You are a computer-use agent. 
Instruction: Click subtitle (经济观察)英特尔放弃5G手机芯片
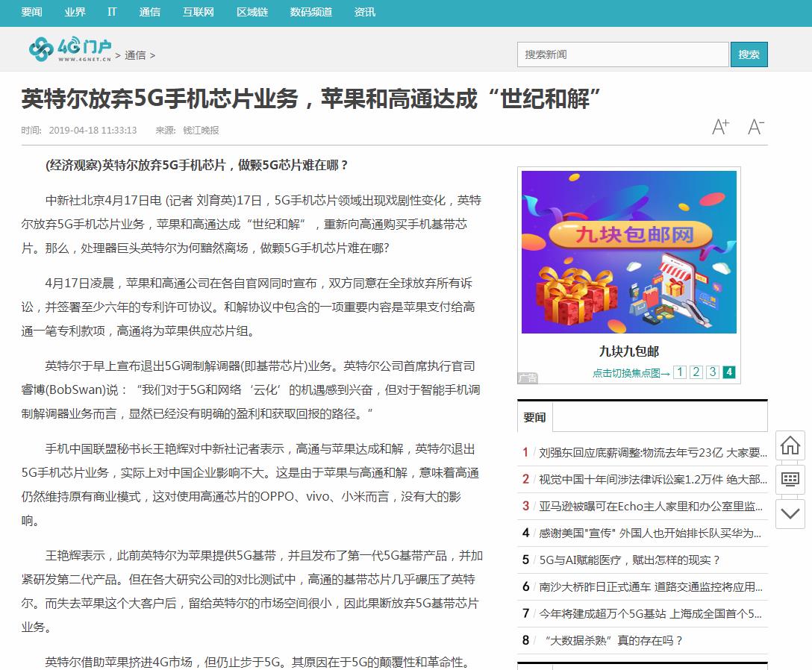[197, 165]
